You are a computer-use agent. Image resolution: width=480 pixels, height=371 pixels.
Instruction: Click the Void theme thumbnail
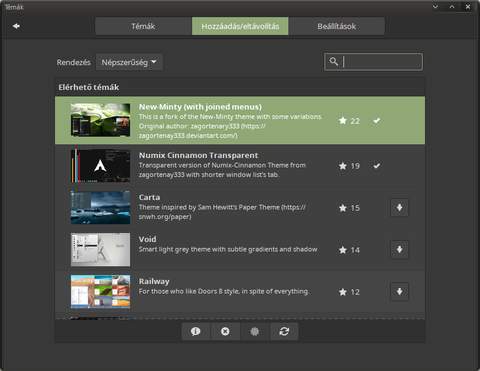tap(100, 249)
